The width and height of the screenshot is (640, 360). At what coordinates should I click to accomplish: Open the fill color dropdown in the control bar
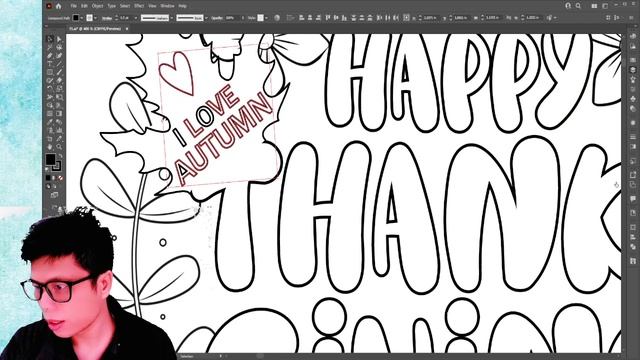click(x=82, y=18)
